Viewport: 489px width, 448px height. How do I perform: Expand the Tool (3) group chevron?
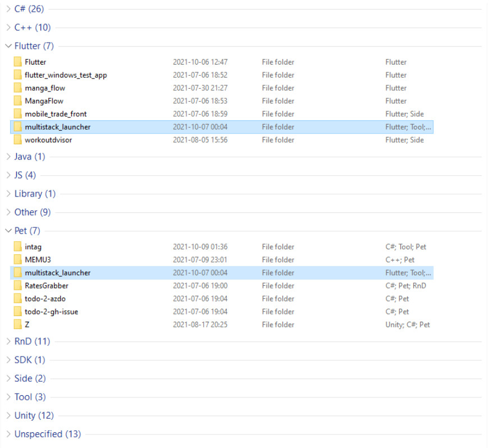(x=8, y=397)
